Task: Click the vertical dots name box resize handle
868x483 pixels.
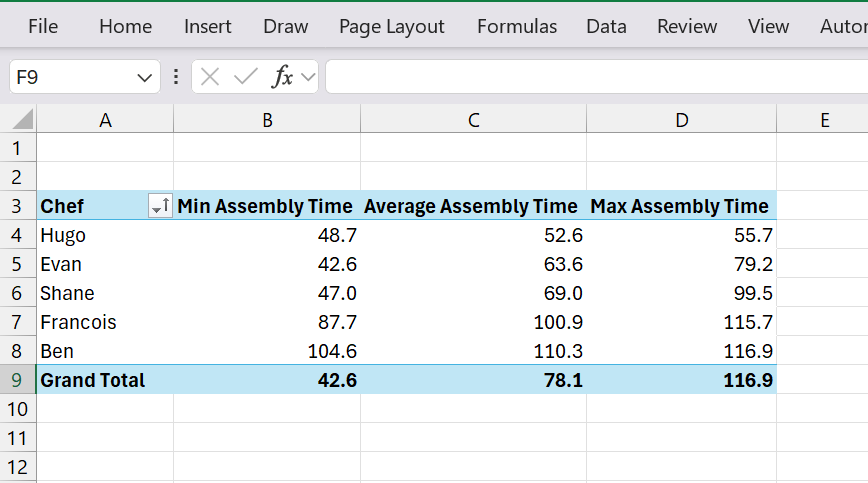Action: click(176, 77)
